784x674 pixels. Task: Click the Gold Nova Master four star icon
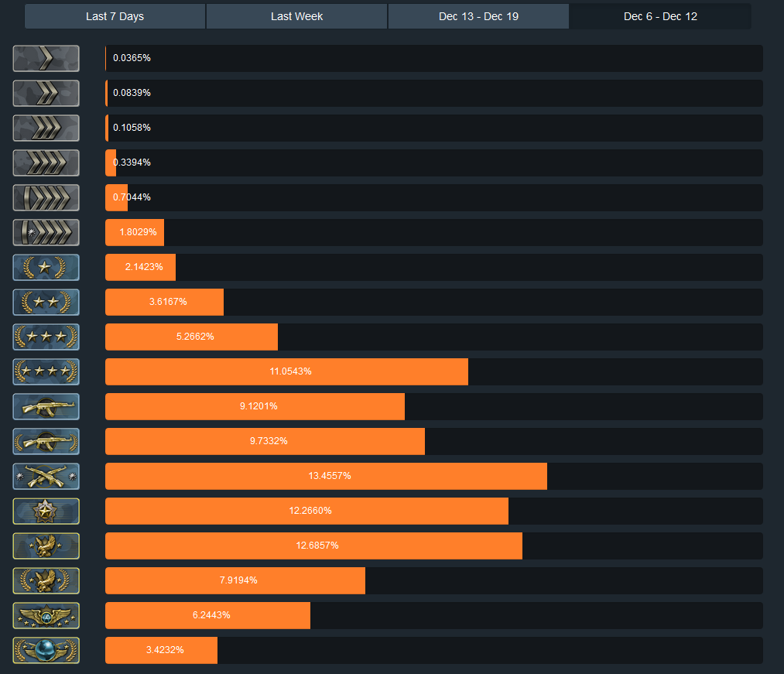tap(46, 372)
